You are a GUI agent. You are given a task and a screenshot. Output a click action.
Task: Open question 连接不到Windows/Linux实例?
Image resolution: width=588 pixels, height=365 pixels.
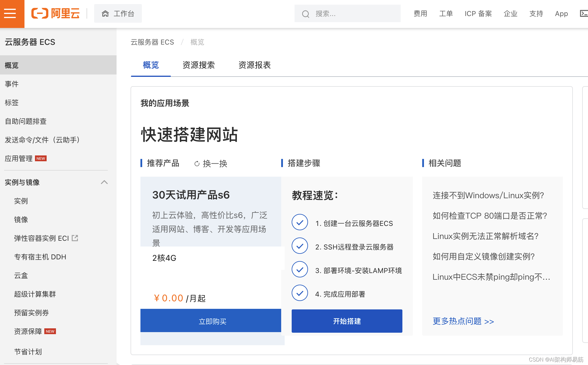(x=488, y=195)
